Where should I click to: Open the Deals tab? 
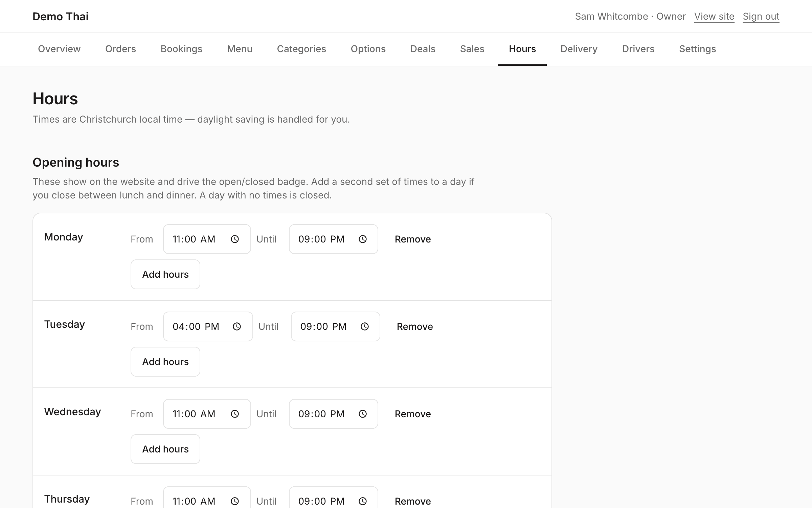coord(423,49)
